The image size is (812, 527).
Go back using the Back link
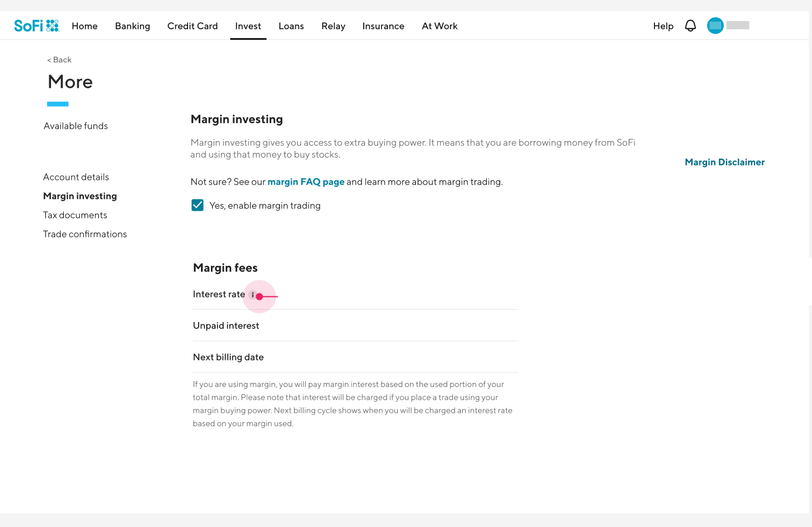tap(59, 60)
